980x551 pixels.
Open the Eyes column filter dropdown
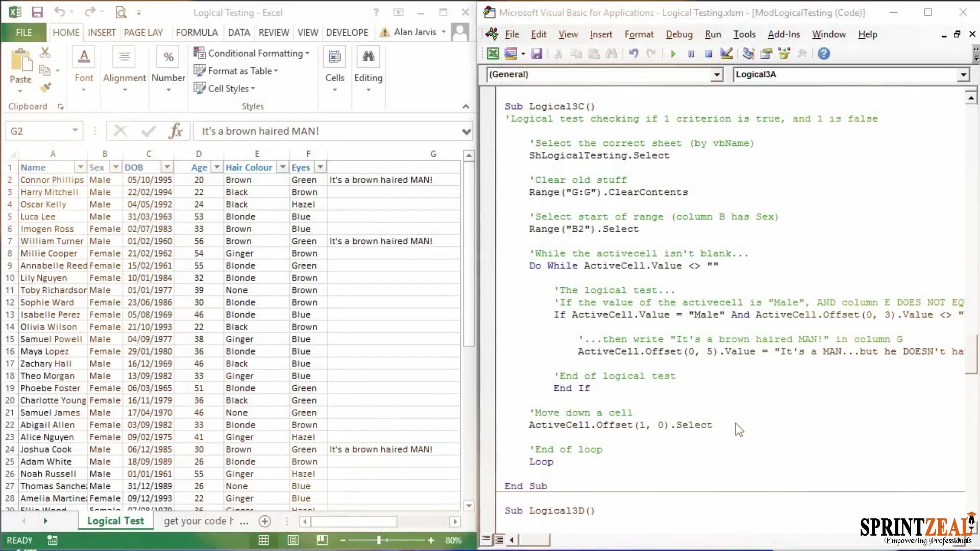pos(320,167)
